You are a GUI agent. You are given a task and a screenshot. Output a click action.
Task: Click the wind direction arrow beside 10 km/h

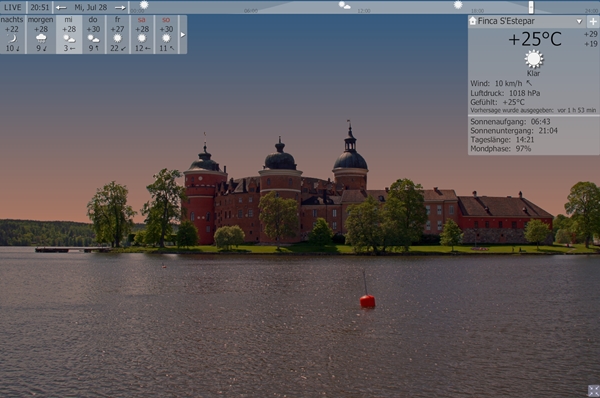pyautogui.click(x=529, y=83)
